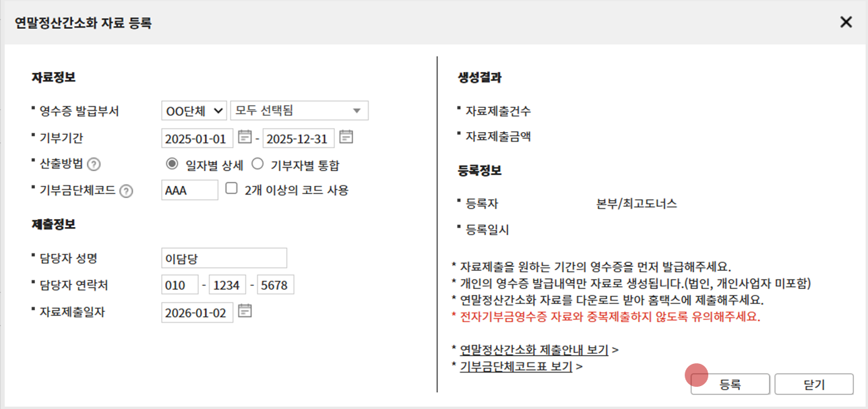Select the 기부자별 통합 radio option
This screenshot has width=868, height=409.
point(257,164)
